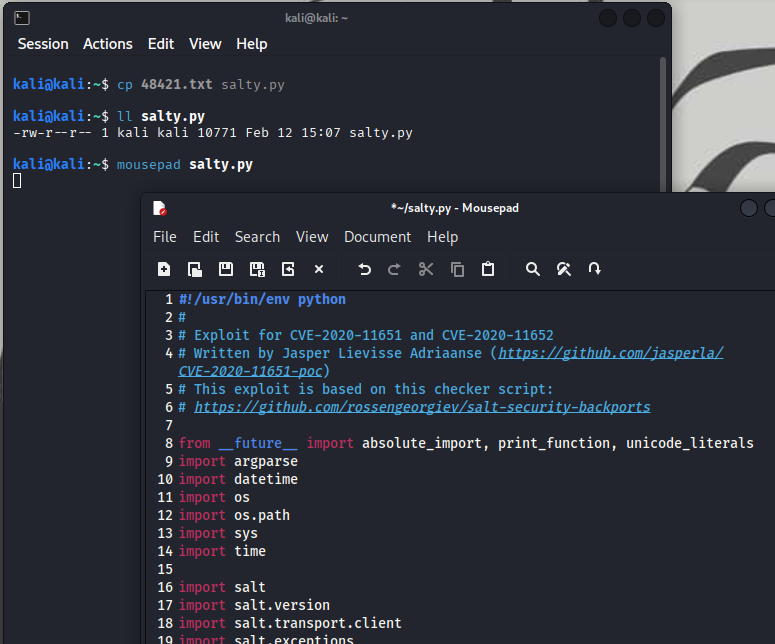The height and width of the screenshot is (644, 775).
Task: Save the file using the toolbar icon
Action: tap(226, 269)
